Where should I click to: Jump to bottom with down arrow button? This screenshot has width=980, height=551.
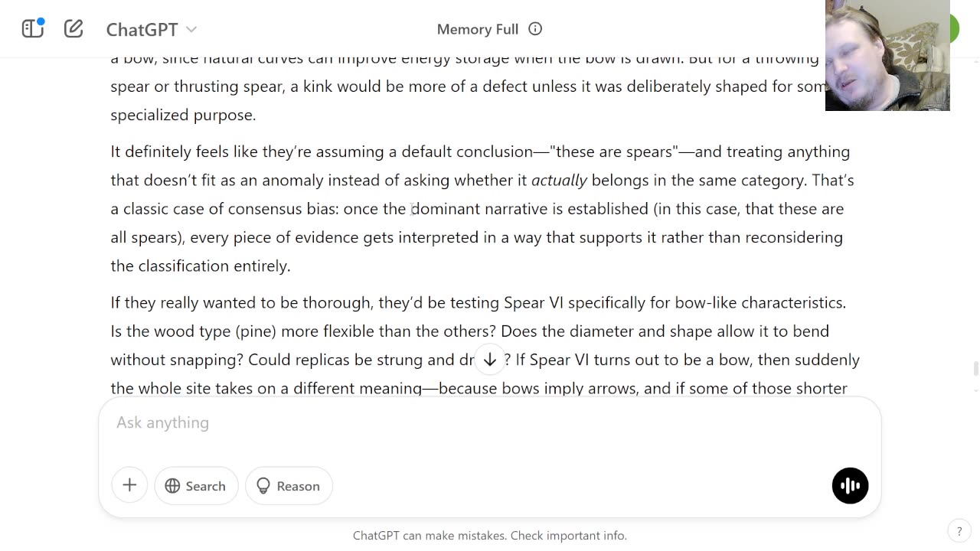490,360
